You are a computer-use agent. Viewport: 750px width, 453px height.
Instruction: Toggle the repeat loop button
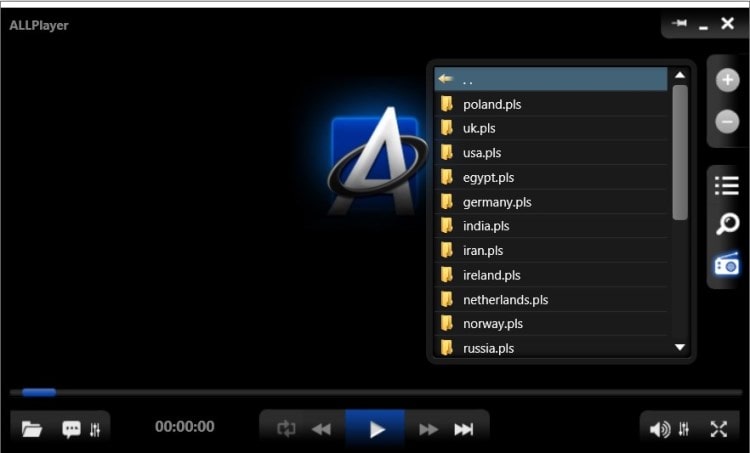point(286,429)
